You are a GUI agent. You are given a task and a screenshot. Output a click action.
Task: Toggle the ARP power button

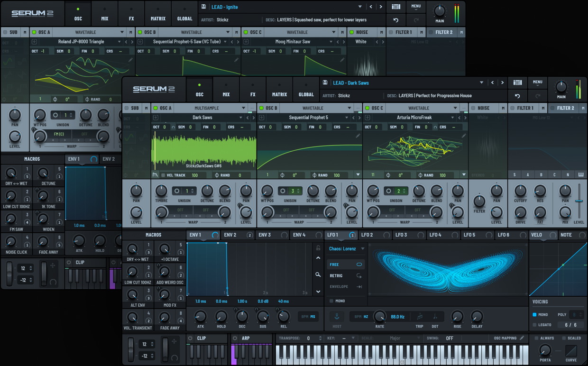tap(236, 338)
